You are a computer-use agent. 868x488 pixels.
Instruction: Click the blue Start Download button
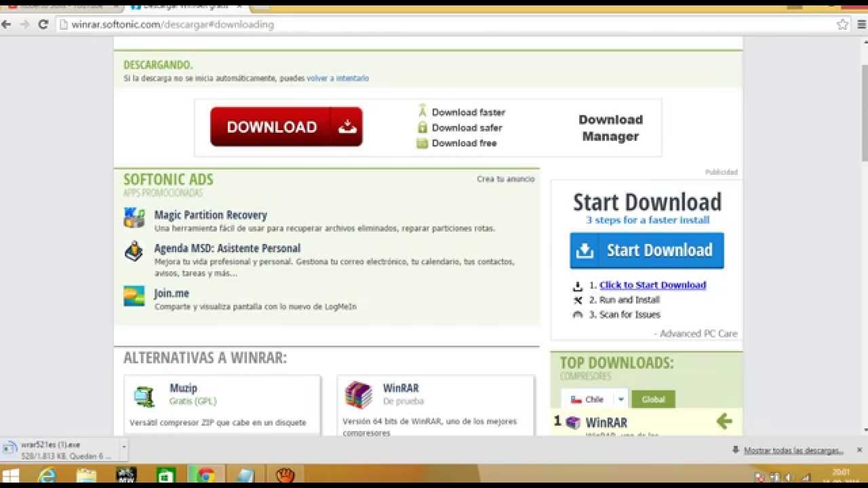pos(647,251)
